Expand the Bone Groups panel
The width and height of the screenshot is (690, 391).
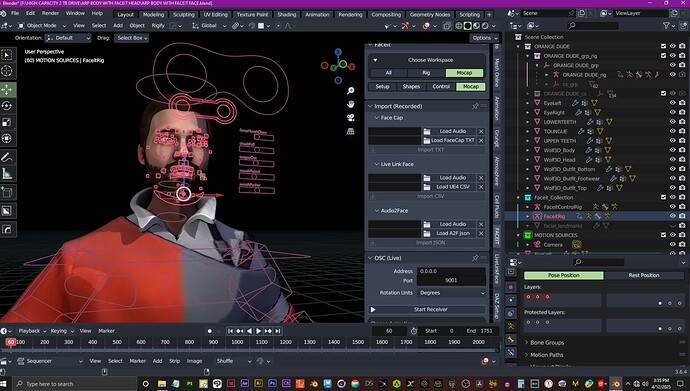[547, 343]
